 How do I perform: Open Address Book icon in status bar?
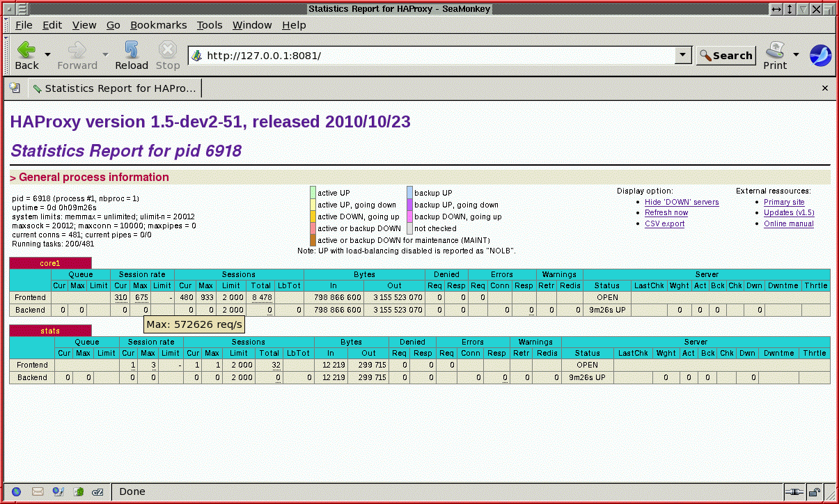(x=79, y=491)
